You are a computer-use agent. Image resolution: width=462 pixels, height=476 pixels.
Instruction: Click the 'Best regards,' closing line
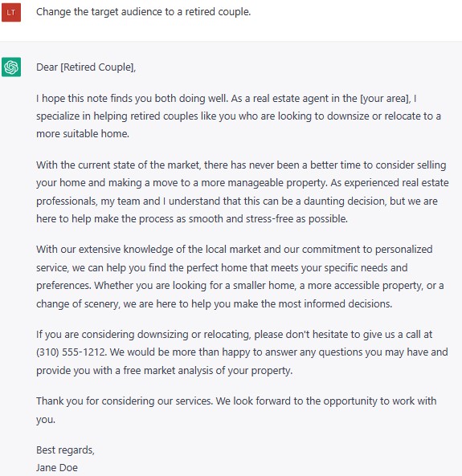[x=65, y=450]
